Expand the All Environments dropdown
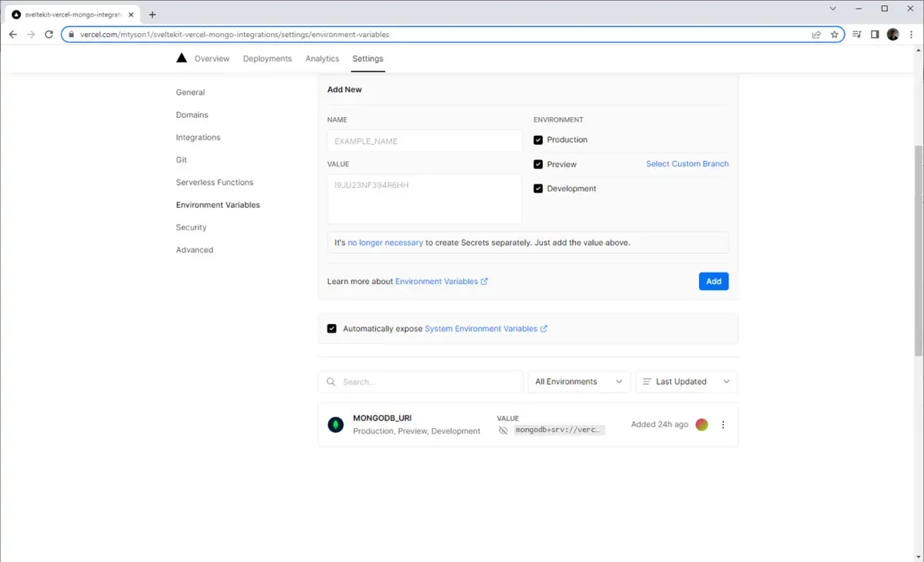The width and height of the screenshot is (924, 562). tap(579, 382)
